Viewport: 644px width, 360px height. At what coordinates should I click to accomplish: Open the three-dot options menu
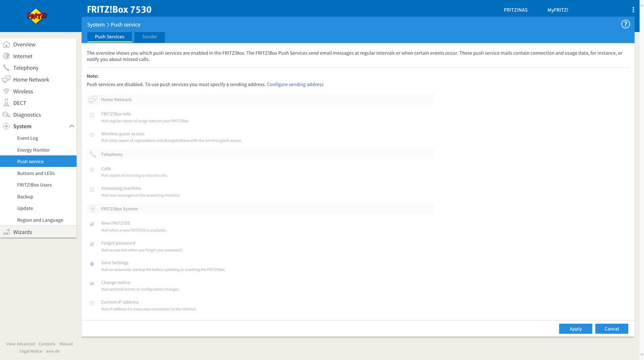tap(633, 10)
